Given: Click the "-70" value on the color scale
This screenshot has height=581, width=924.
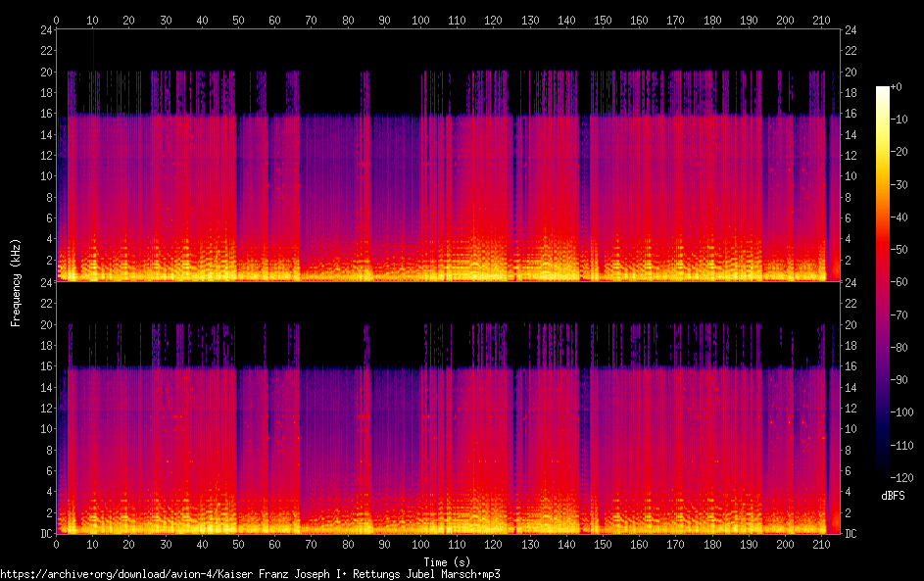Looking at the screenshot, I should click(x=900, y=315).
